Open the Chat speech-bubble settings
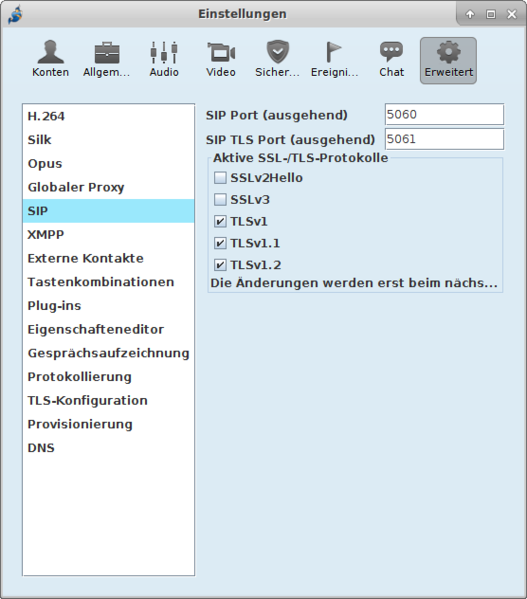 click(391, 60)
